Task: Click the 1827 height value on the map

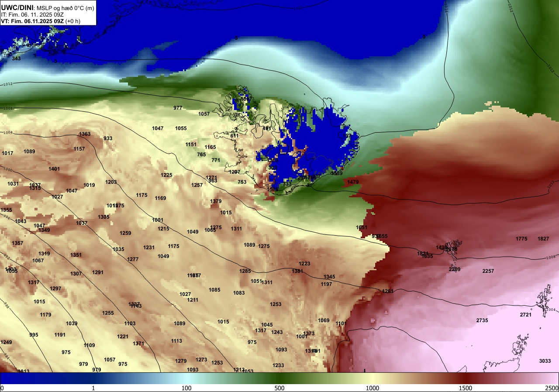Action: (x=543, y=239)
